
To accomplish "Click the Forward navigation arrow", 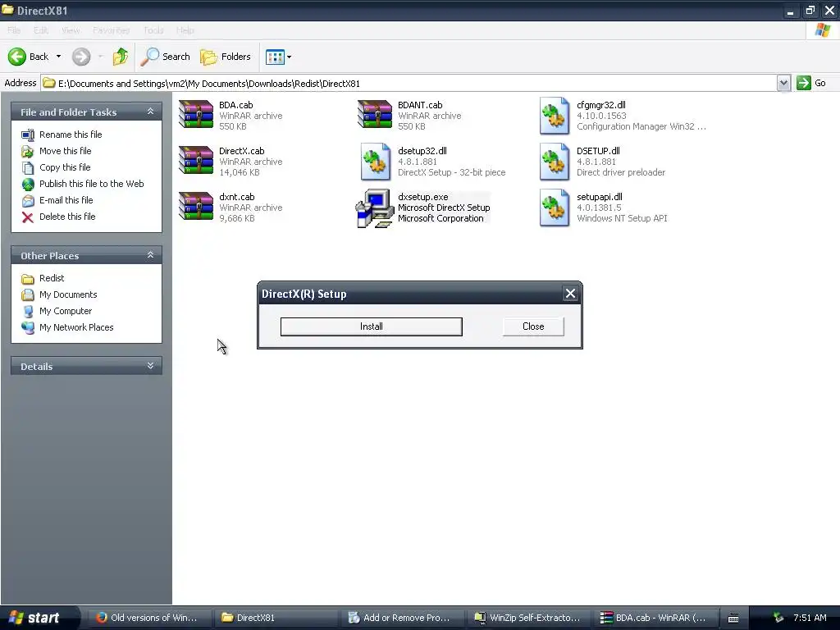I will pos(81,57).
